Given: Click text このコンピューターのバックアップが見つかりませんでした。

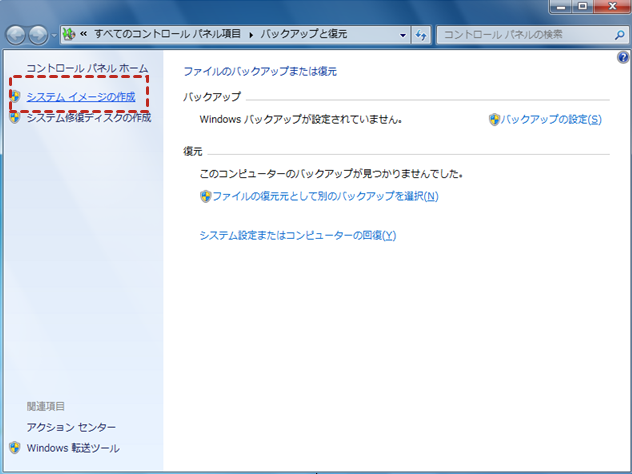Looking at the screenshot, I should 331,174.
